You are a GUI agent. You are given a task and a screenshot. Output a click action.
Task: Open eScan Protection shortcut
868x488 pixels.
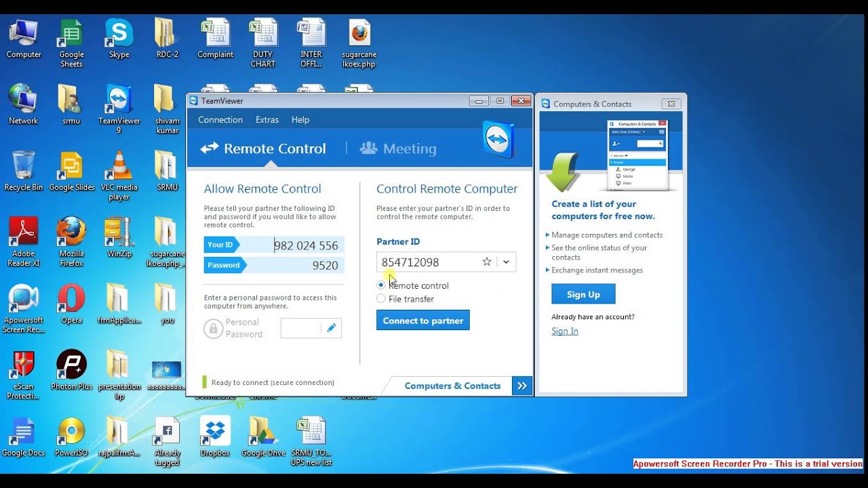24,375
